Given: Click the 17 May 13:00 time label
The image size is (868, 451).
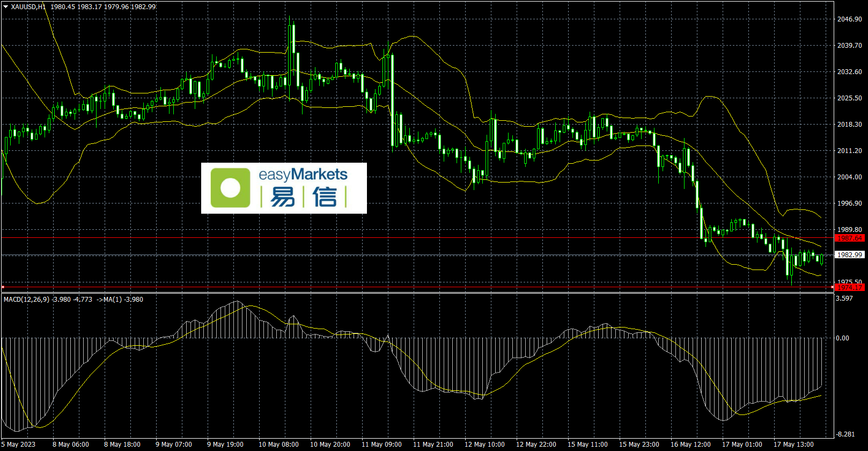Looking at the screenshot, I should (x=794, y=445).
